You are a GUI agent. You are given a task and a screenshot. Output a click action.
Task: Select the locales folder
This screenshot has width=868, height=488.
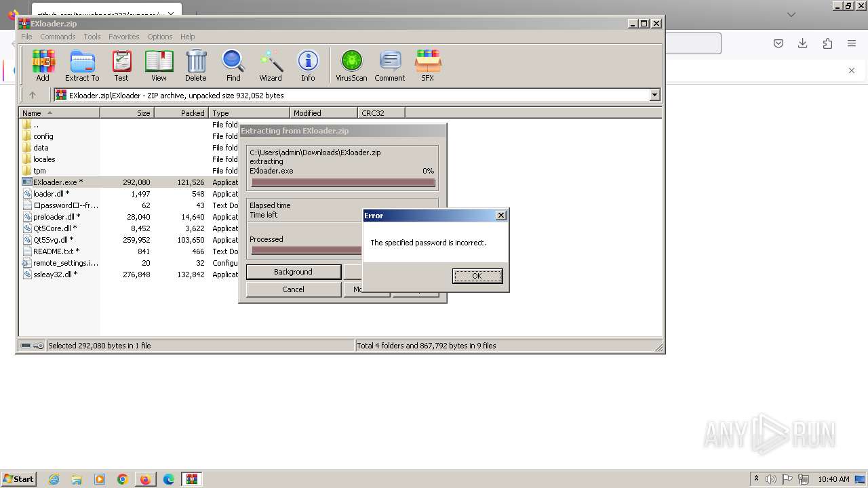(44, 159)
